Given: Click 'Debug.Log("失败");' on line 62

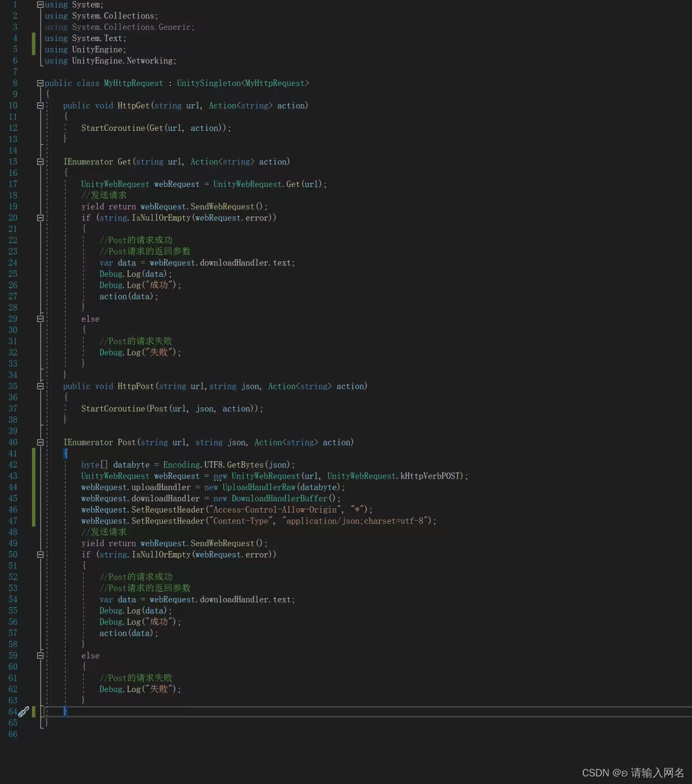Looking at the screenshot, I should (x=140, y=689).
